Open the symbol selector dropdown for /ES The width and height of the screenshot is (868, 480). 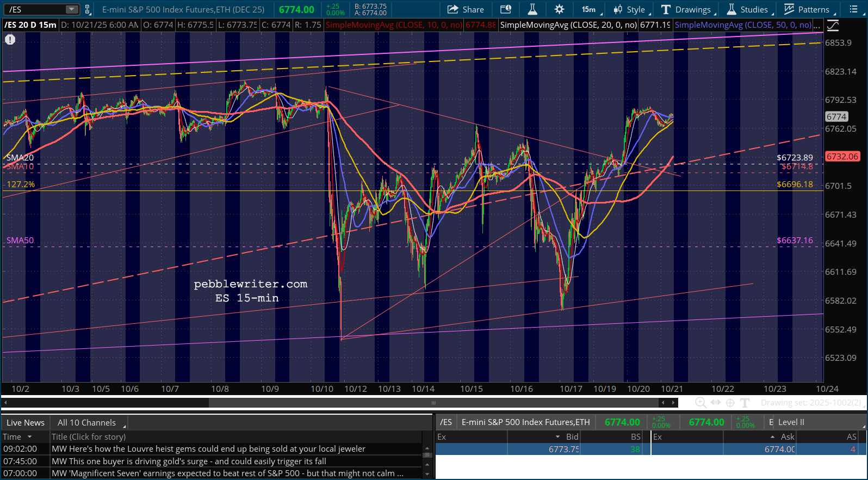pos(72,9)
